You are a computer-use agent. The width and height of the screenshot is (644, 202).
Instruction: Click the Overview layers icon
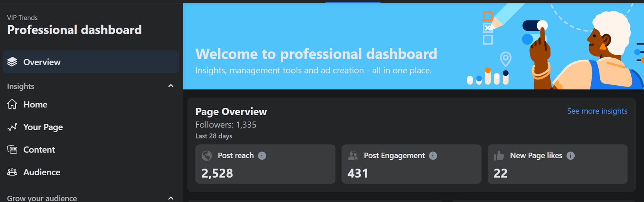pyautogui.click(x=12, y=62)
